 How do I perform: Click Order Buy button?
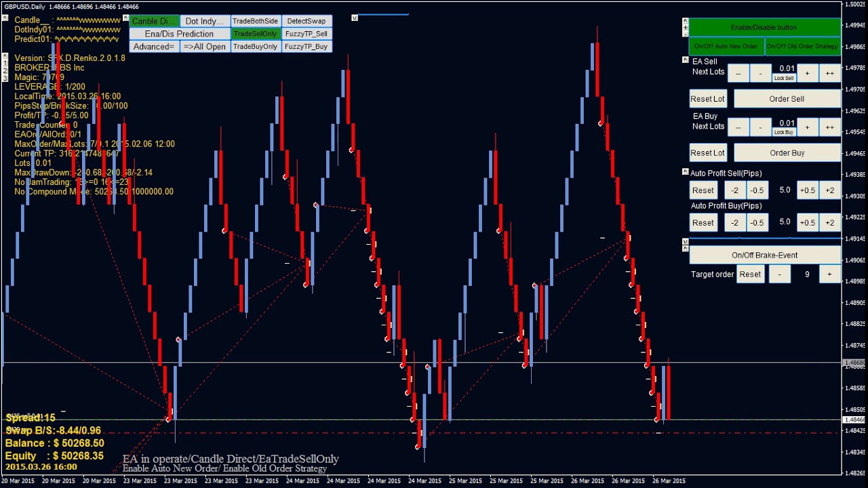(x=787, y=153)
